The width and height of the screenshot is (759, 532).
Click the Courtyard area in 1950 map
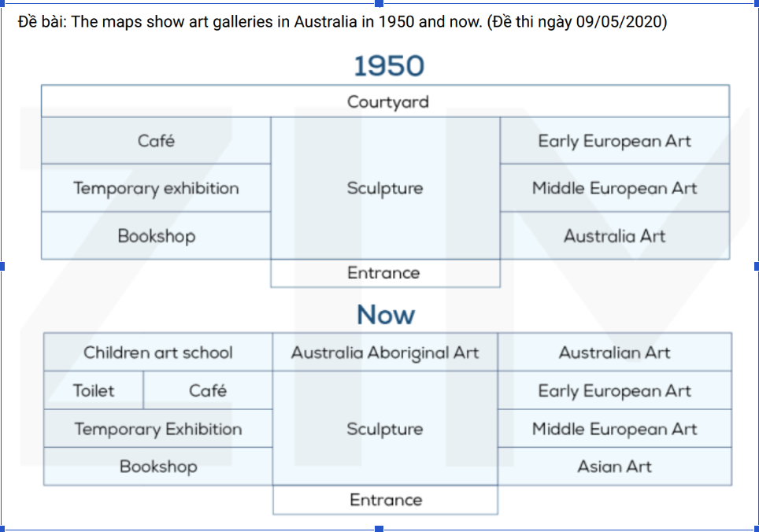pos(385,101)
